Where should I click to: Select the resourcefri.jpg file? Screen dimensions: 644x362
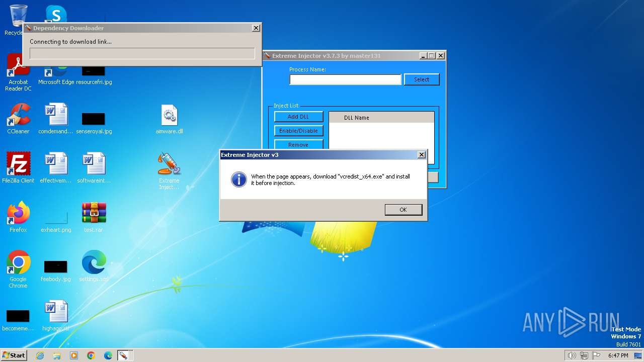click(x=94, y=75)
